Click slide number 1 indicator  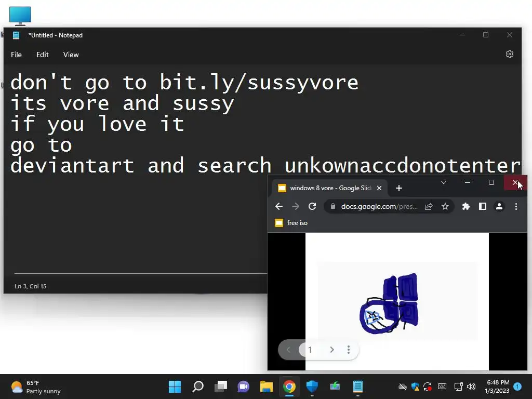coord(310,350)
